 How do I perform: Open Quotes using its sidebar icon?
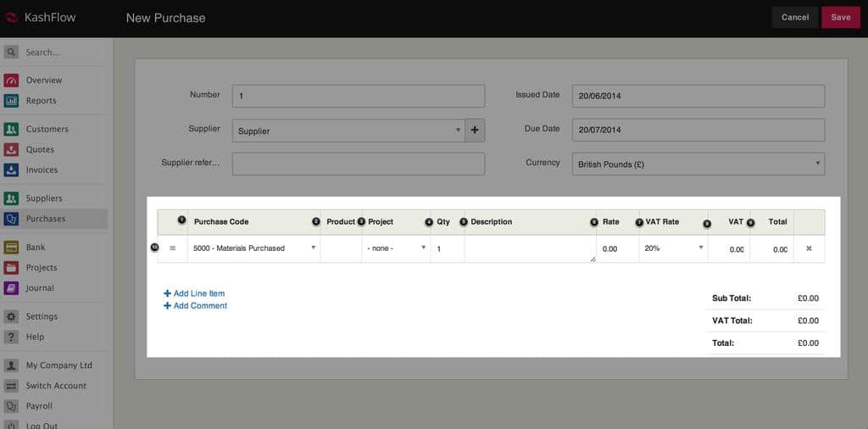pyautogui.click(x=11, y=150)
